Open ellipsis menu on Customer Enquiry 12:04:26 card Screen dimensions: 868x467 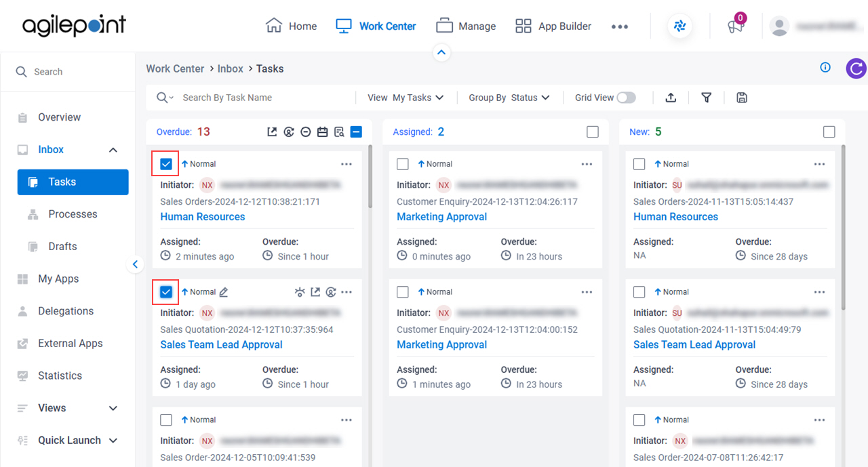click(587, 164)
